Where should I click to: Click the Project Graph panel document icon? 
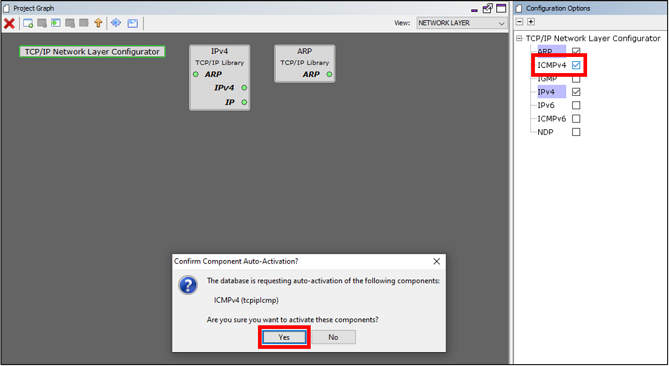click(x=6, y=8)
